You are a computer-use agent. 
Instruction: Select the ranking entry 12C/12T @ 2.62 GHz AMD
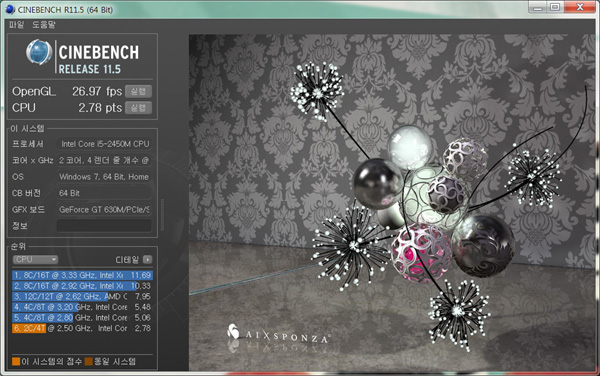[x=82, y=296]
